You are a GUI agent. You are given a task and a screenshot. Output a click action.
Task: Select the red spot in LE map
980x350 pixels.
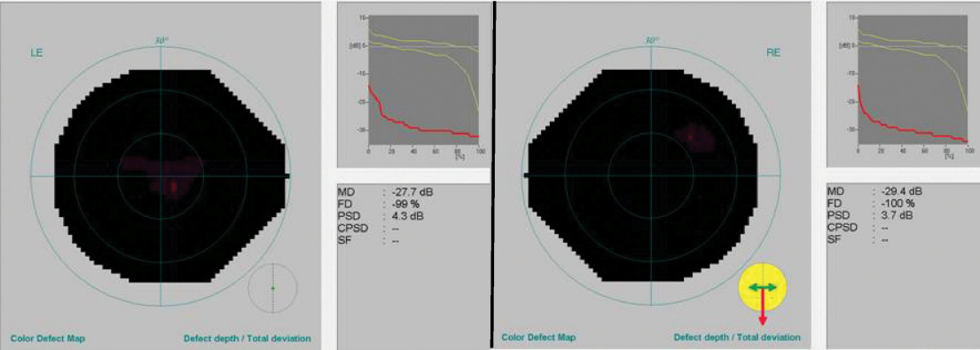coord(174,187)
